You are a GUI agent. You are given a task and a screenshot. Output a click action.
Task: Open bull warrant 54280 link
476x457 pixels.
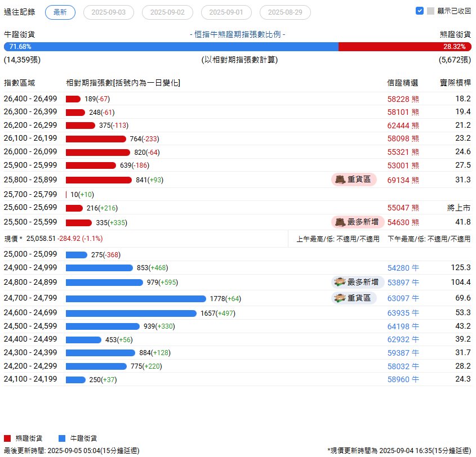403,268
